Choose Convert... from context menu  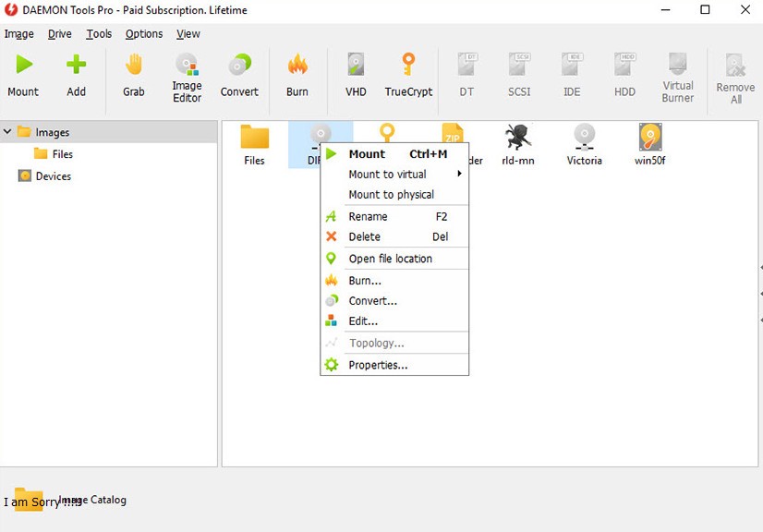(x=394, y=301)
